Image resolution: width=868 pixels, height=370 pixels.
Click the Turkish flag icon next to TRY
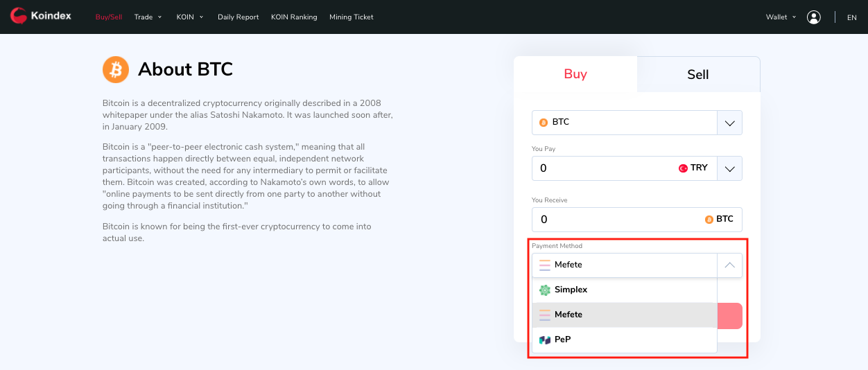683,168
